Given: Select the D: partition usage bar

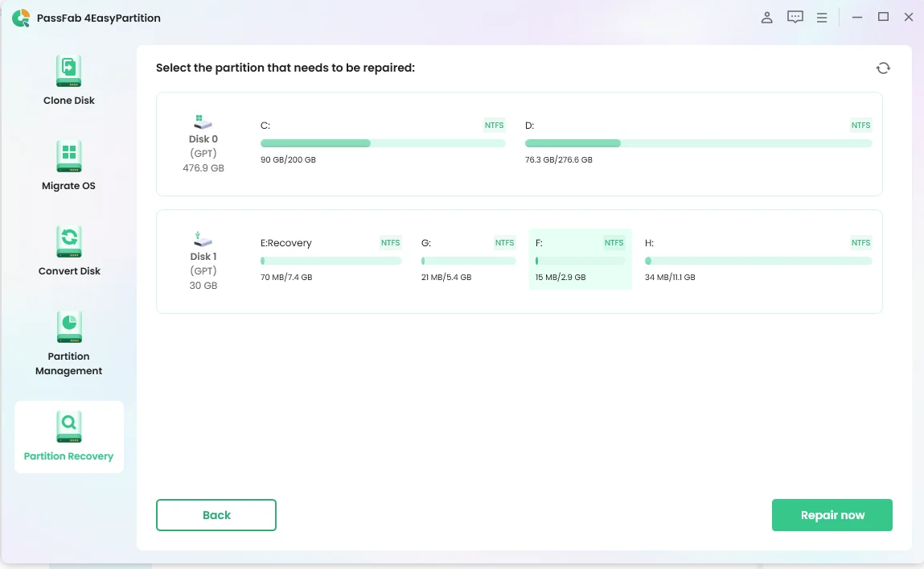Looking at the screenshot, I should click(x=698, y=143).
